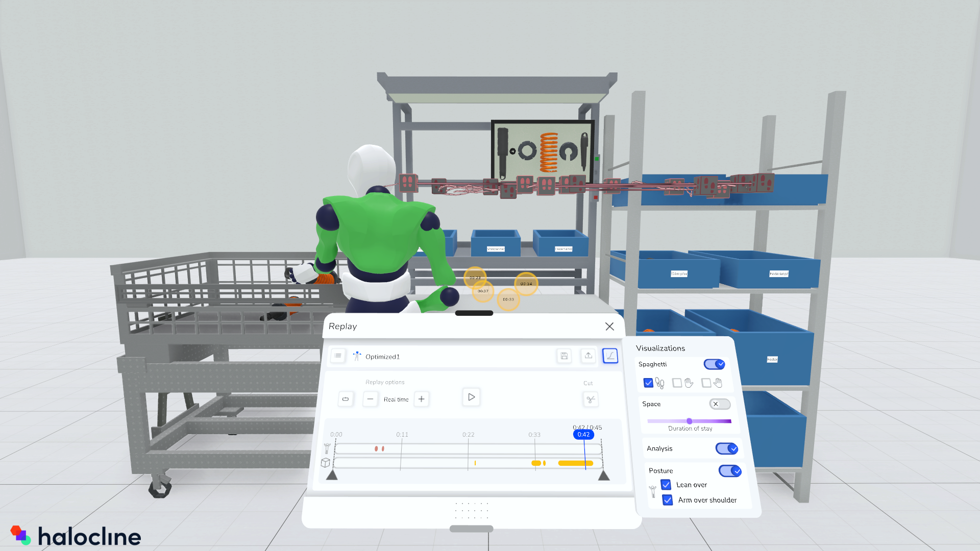Enable replay looping

pyautogui.click(x=346, y=399)
